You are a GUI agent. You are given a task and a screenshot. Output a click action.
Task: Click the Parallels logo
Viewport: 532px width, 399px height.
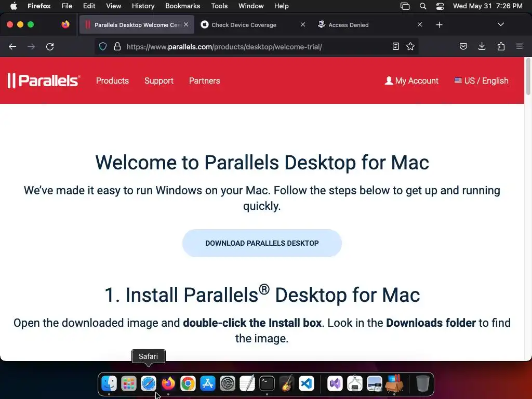pyautogui.click(x=44, y=81)
